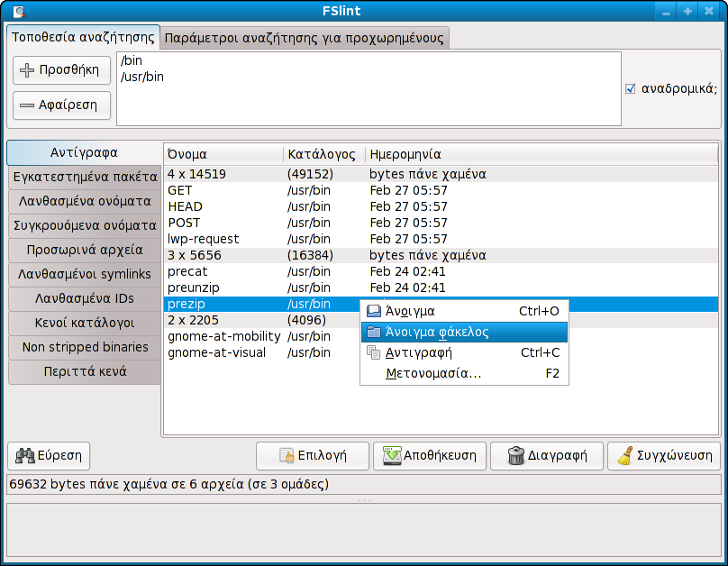Select Κενοί κατάλογοι in sidebar
The height and width of the screenshot is (566, 728).
pos(85,323)
